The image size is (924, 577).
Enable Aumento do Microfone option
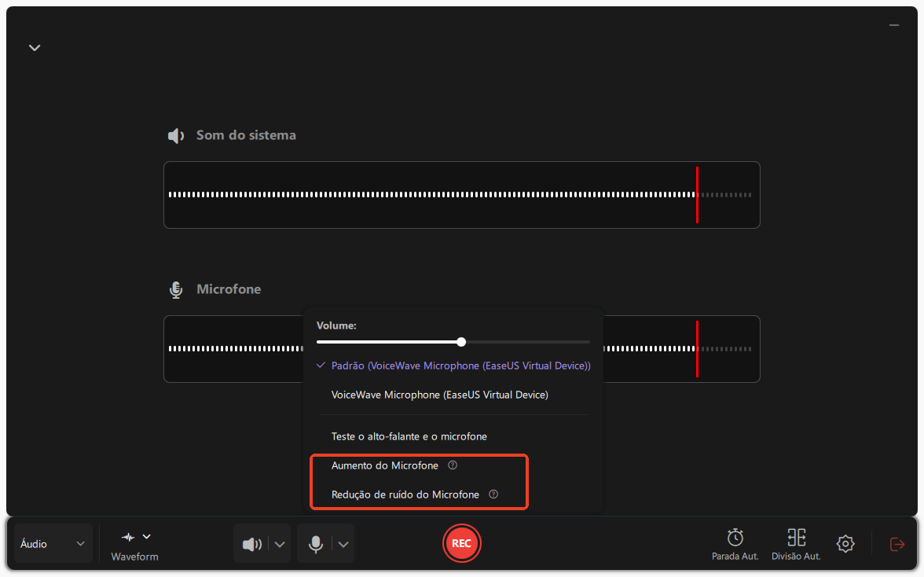point(385,465)
